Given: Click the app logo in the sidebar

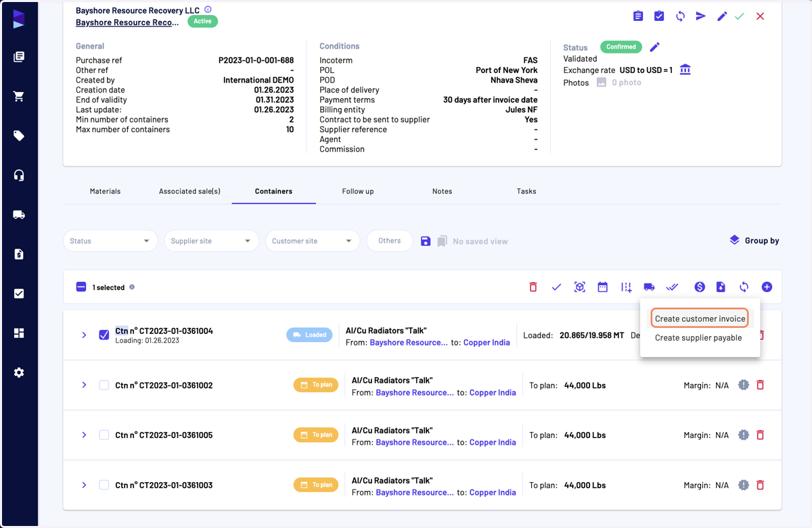Looking at the screenshot, I should (19, 19).
